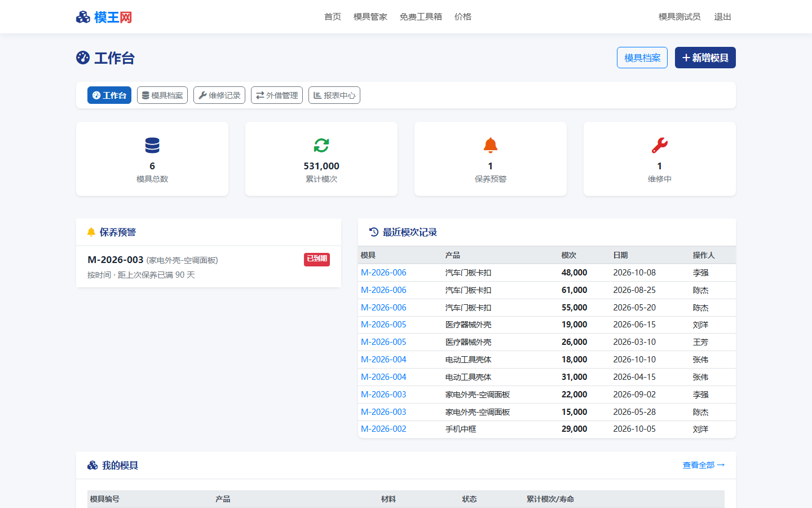Viewport: 812px width, 508px height.
Task: Open the 外借管理 tab
Action: (277, 95)
